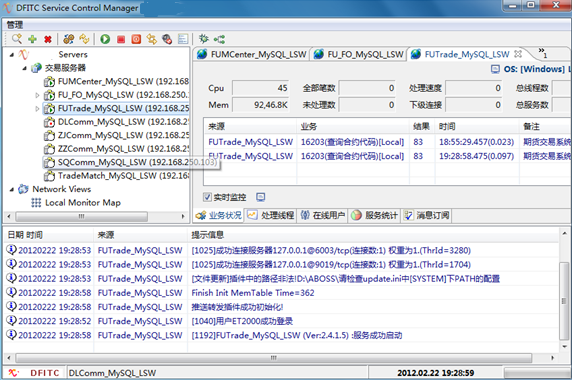Click the green start service icon
This screenshot has height=380, width=572.
pyautogui.click(x=105, y=39)
